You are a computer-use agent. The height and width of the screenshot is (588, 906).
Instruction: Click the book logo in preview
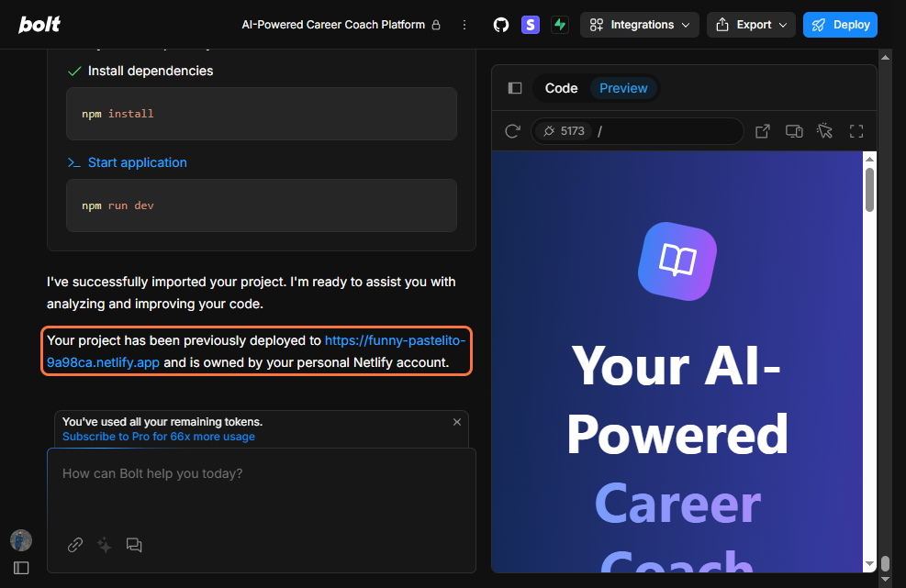pos(677,261)
